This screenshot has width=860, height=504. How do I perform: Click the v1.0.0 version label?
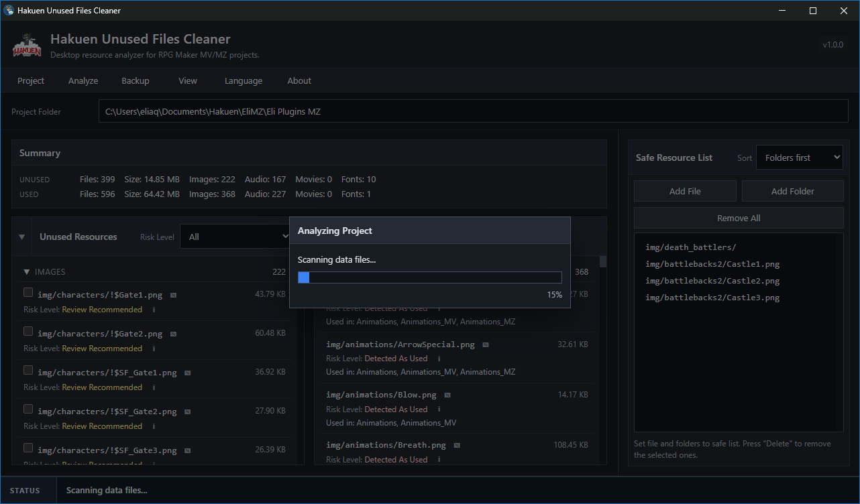tap(832, 45)
